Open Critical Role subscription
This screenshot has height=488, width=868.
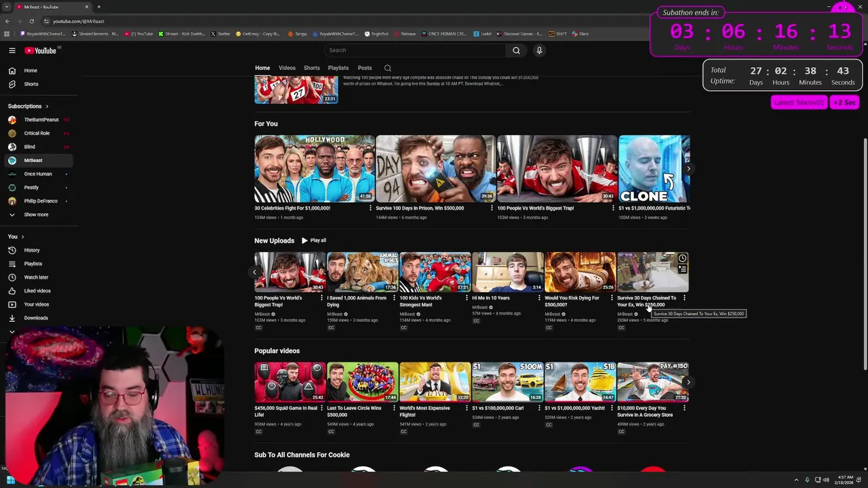coord(40,134)
